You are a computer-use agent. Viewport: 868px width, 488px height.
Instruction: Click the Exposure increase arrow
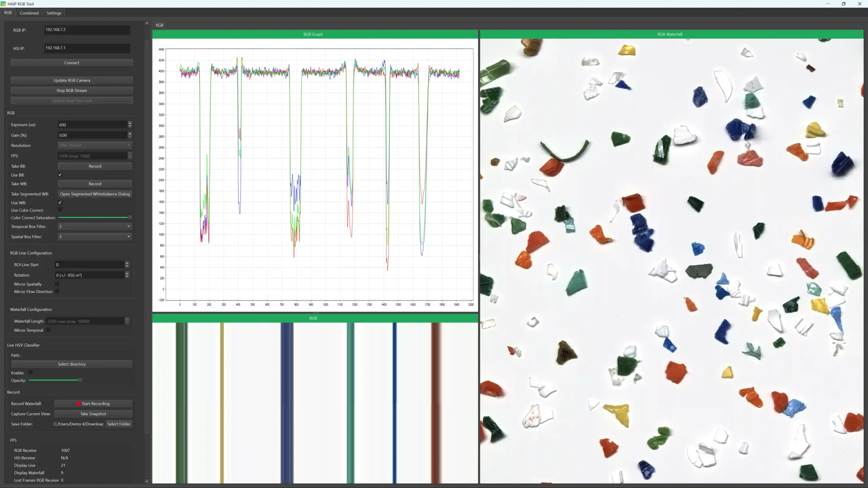point(130,123)
